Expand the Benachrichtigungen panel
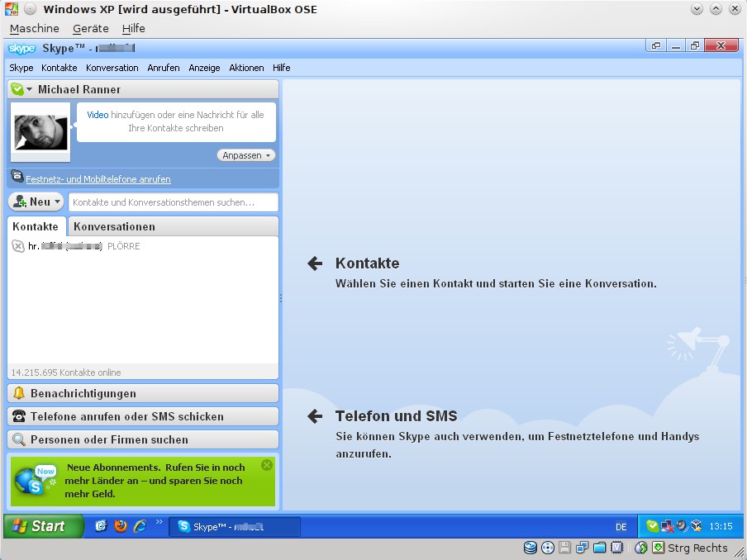Image resolution: width=747 pixels, height=560 pixels. (x=143, y=393)
